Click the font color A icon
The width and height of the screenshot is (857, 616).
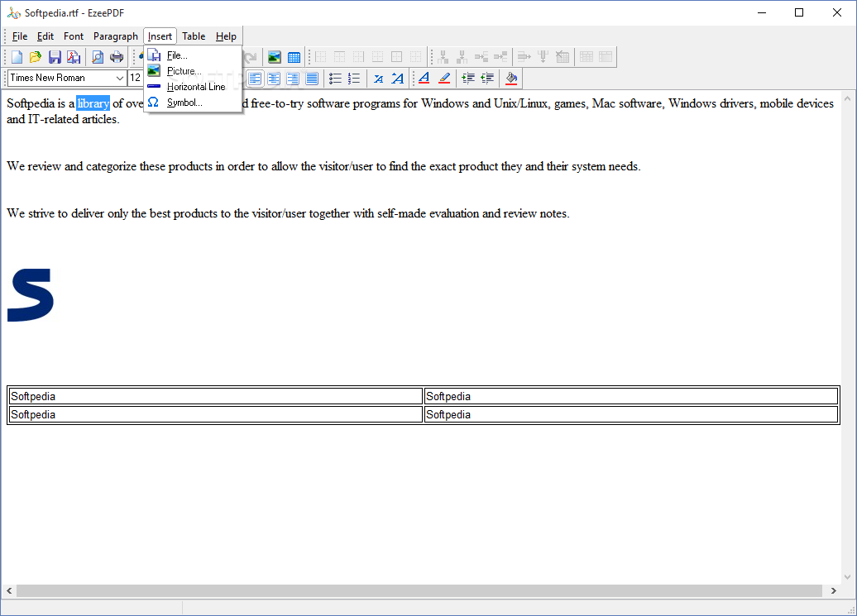[x=424, y=79]
